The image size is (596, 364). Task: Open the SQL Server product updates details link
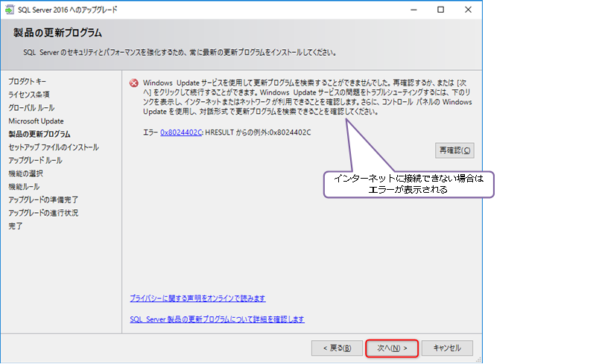217,319
